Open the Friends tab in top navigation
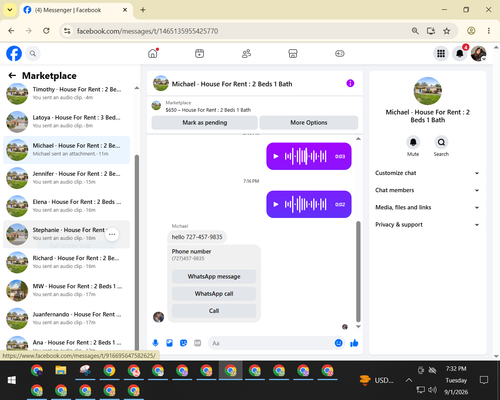 (x=246, y=53)
